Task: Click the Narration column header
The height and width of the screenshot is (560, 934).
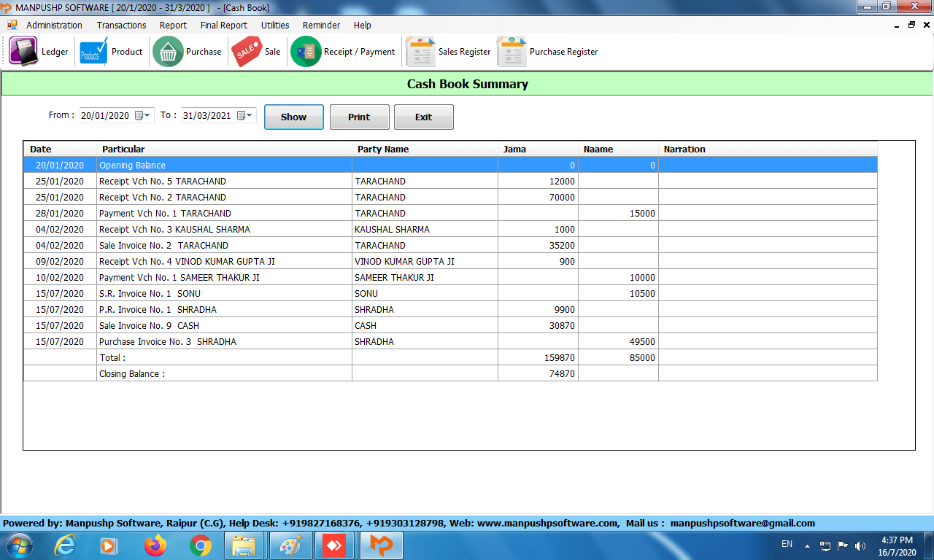Action: pyautogui.click(x=768, y=149)
